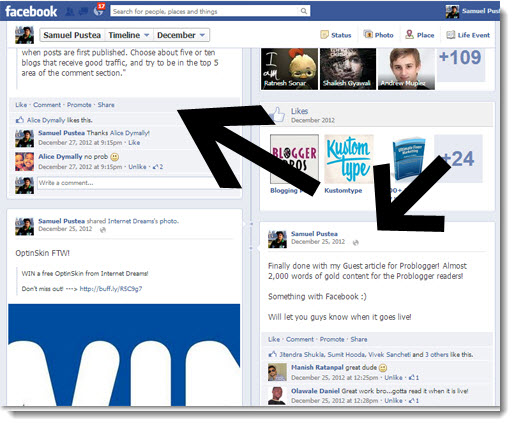This screenshot has height=426, width=515.
Task: Open Kustomtype page thumbnail
Action: pos(349,159)
